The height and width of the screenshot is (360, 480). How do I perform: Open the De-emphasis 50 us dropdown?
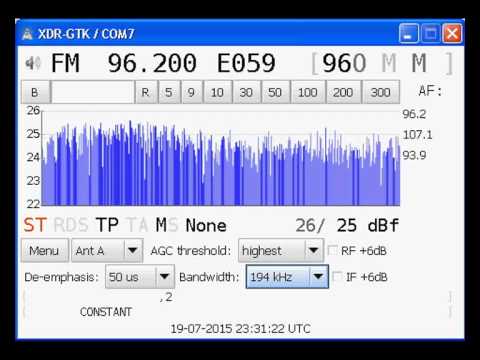tap(140, 277)
